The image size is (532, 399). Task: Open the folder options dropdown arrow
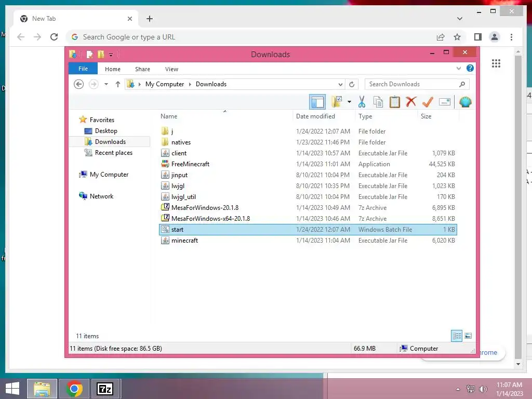[x=349, y=102]
